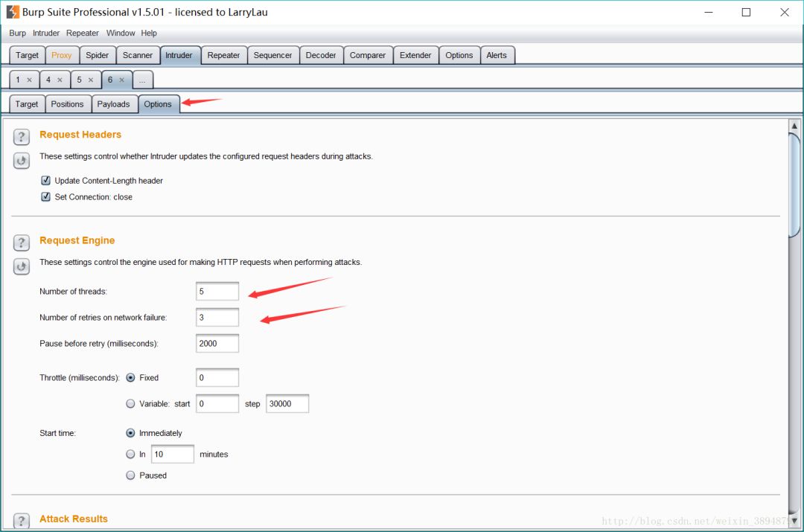Click the scrollbar up arrow
Image resolution: width=804 pixels, height=532 pixels.
(x=794, y=126)
